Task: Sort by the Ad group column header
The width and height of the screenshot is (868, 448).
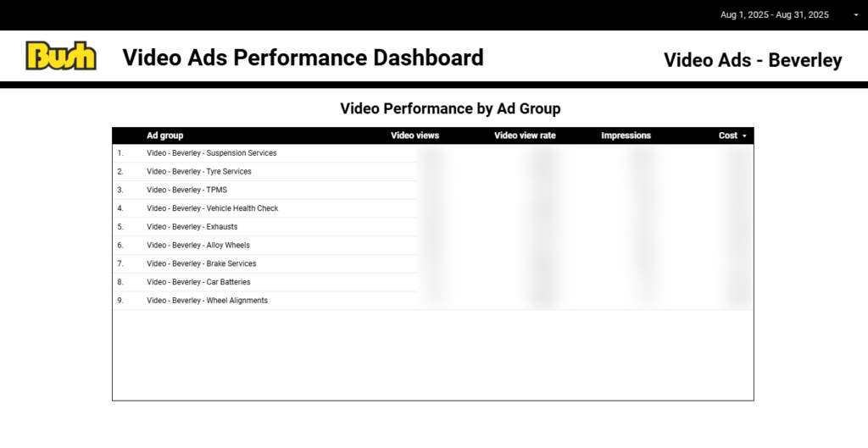Action: [164, 136]
